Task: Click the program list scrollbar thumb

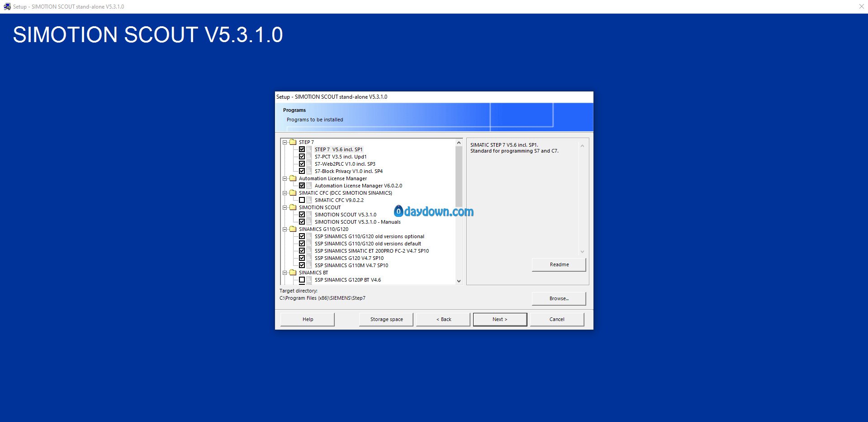Action: pos(459,176)
